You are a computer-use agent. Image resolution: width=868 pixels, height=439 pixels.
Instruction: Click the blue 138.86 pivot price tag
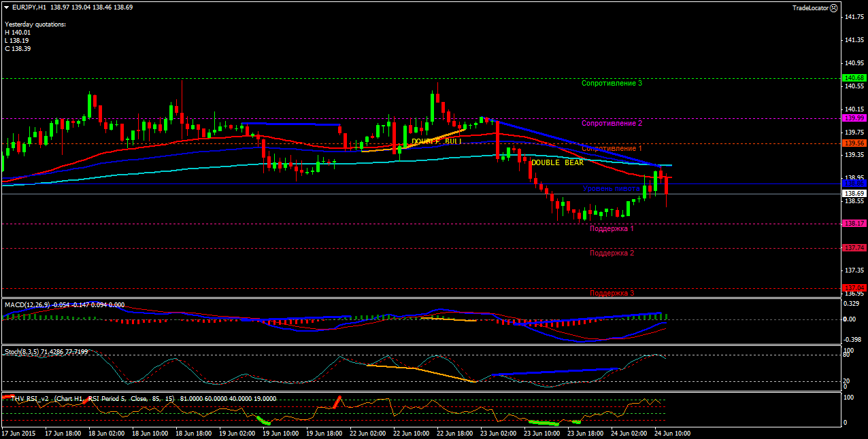point(853,183)
